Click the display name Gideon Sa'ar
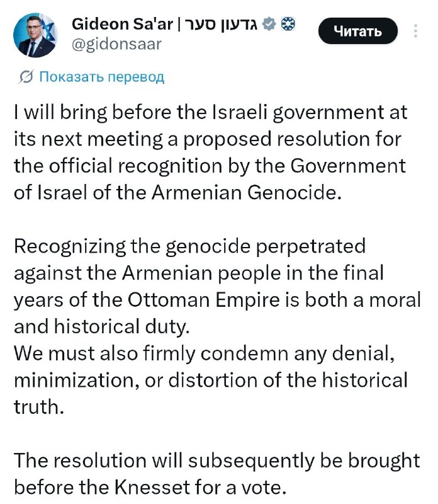The image size is (438, 504). (122, 24)
